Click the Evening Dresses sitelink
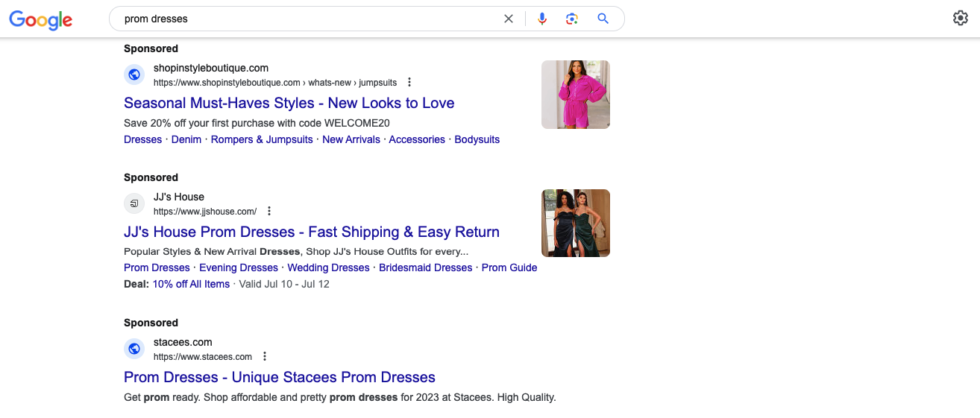980x418 pixels. coord(239,267)
